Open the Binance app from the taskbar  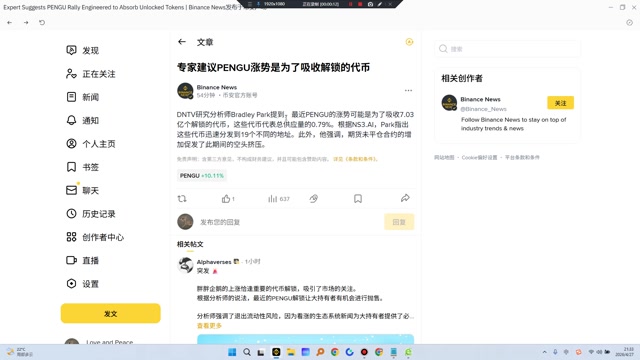tap(276, 352)
